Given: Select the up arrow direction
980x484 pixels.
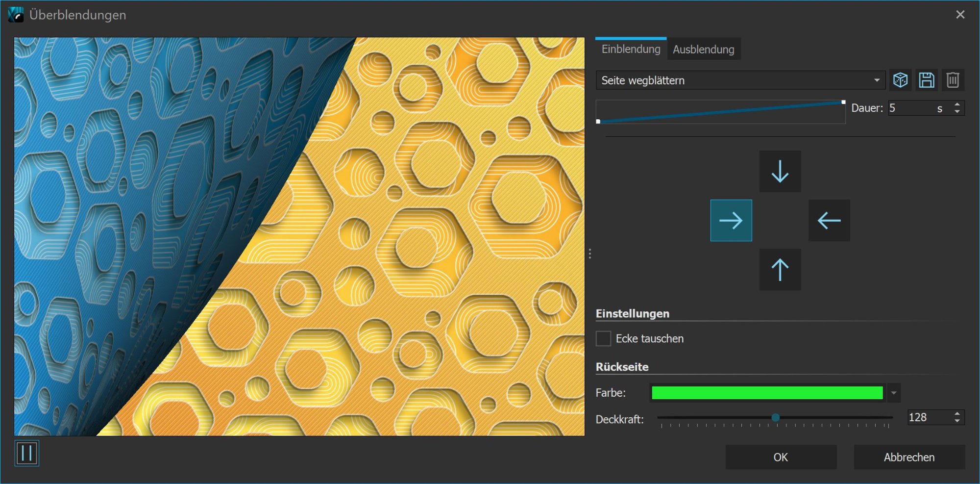Looking at the screenshot, I should tap(780, 270).
